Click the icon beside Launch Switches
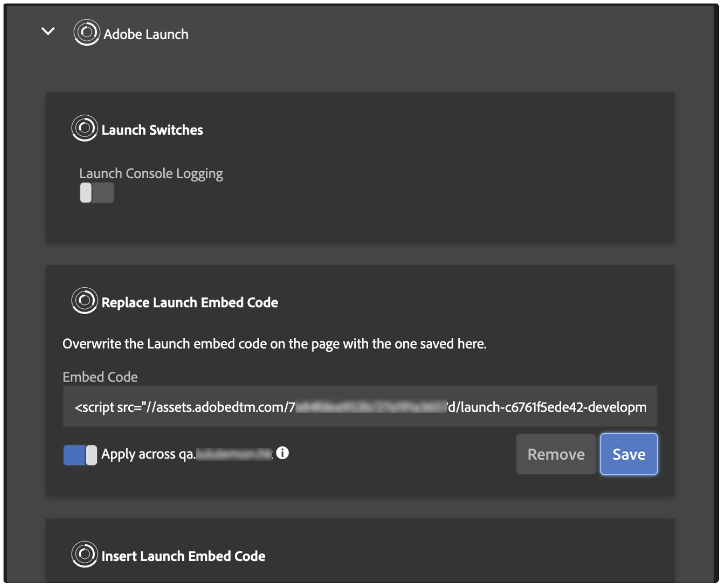Screen dimensions: 725x588 [84, 128]
